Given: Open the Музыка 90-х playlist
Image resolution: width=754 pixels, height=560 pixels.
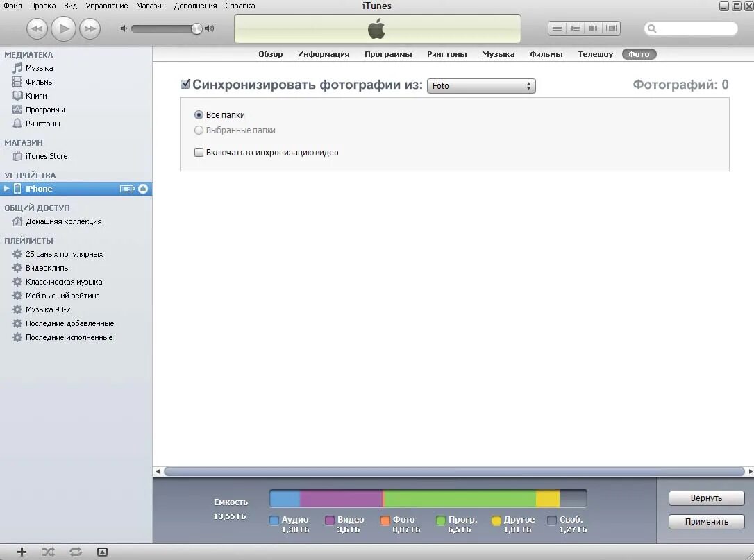Looking at the screenshot, I should (x=48, y=309).
